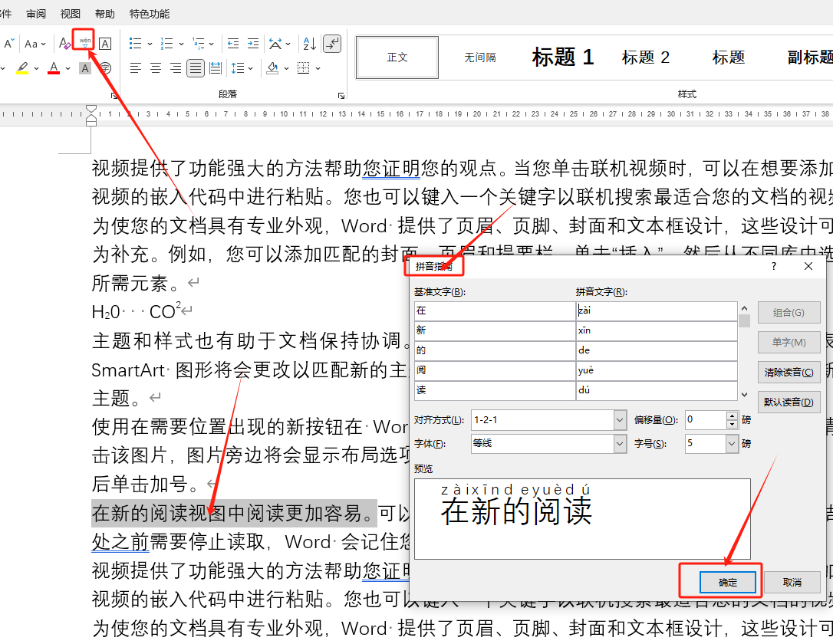Open the 字体 font dropdown showing 等线
This screenshot has width=833, height=644.
coord(548,443)
